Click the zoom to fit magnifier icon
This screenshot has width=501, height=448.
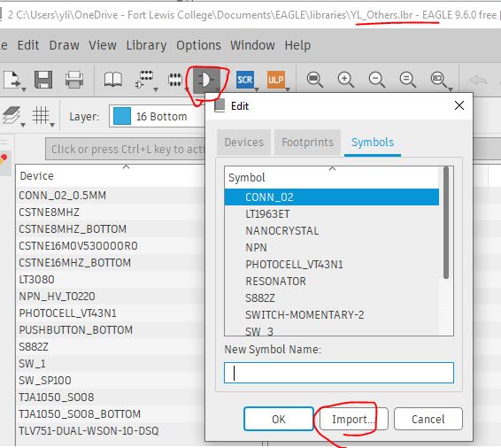(314, 80)
